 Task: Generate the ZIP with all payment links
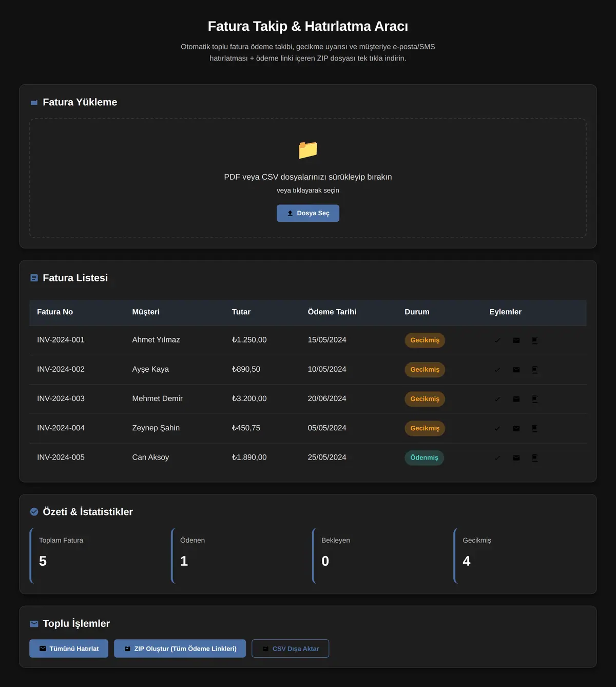(180, 648)
